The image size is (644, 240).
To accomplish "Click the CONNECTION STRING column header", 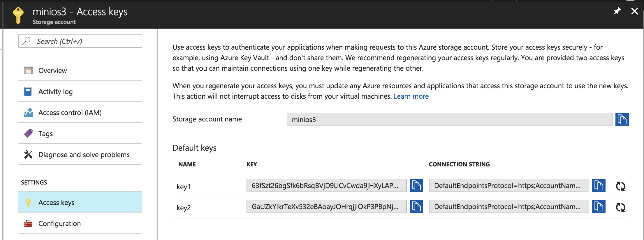I will [459, 164].
